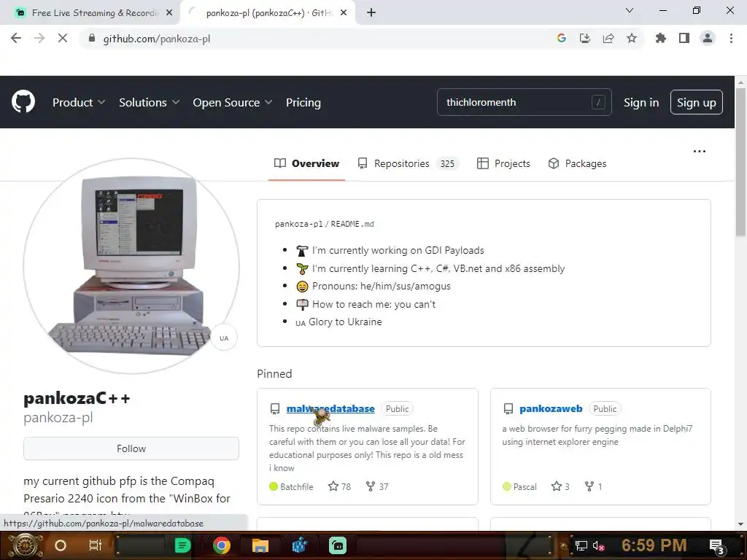Click the README.md file link
This screenshot has height=560, width=747.
[x=352, y=224]
